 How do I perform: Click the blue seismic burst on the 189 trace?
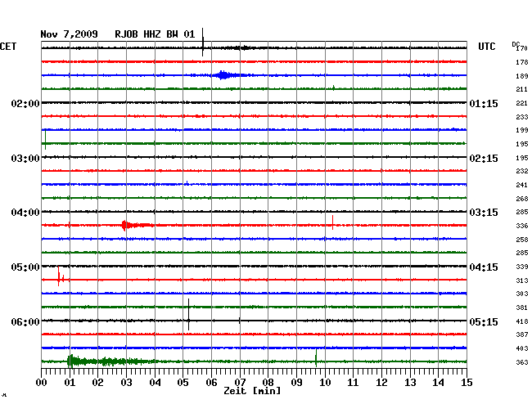[x=224, y=75]
